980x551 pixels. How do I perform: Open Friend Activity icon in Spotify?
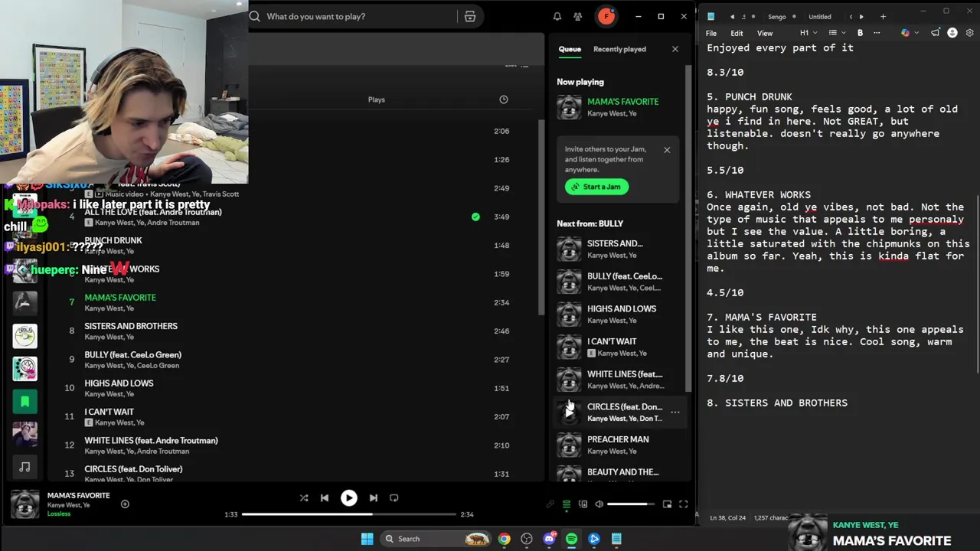point(578,16)
